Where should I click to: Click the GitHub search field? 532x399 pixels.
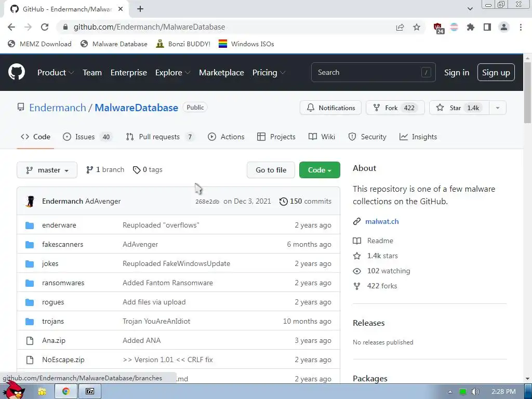(373, 73)
